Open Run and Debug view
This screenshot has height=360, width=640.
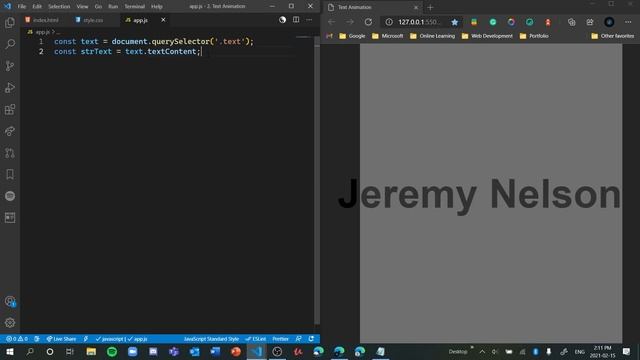10,88
